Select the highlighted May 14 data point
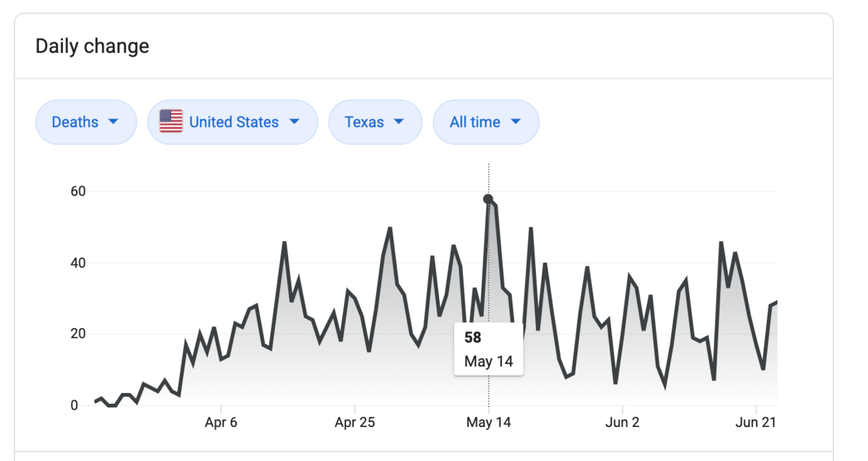 [488, 199]
